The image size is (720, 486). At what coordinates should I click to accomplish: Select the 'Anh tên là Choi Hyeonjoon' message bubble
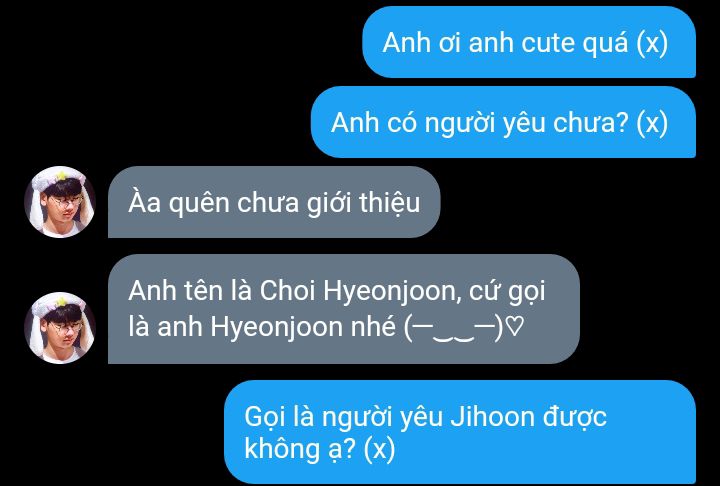344,309
